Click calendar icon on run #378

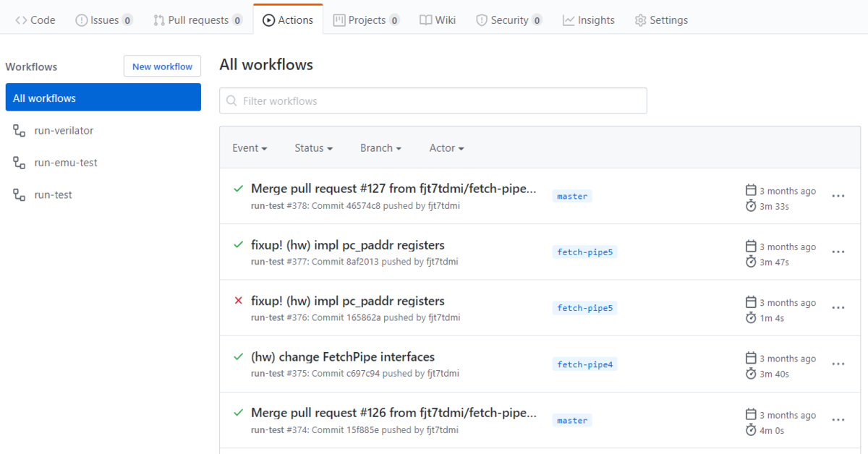coord(751,190)
